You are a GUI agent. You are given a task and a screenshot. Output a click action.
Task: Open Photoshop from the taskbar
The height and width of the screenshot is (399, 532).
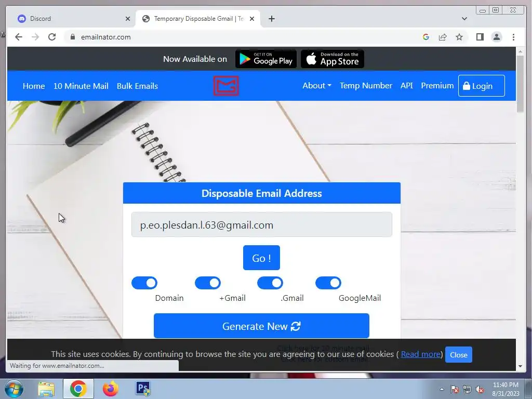(143, 389)
